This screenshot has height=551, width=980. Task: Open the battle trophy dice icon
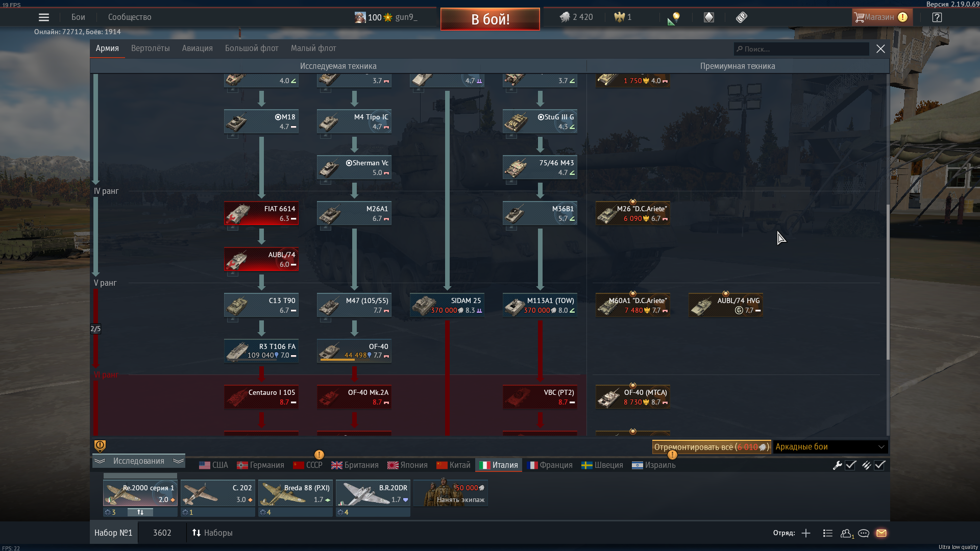742,17
